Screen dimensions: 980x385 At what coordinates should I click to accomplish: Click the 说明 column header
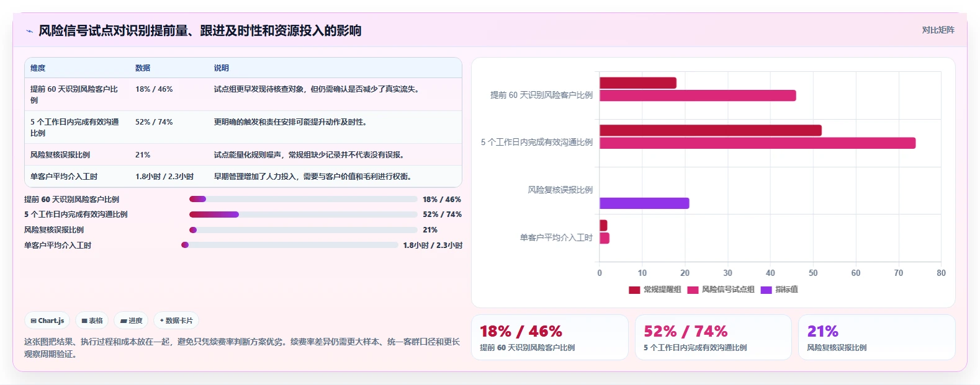[222, 68]
